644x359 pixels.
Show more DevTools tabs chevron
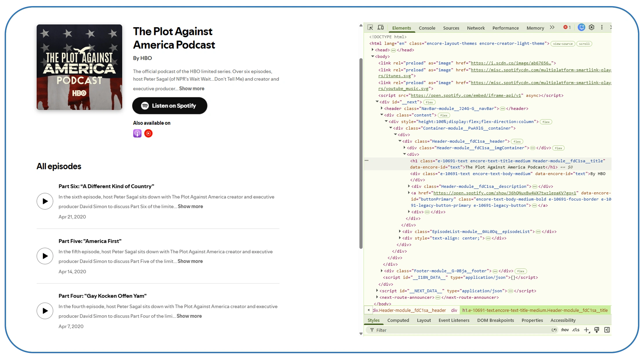pyautogui.click(x=552, y=27)
